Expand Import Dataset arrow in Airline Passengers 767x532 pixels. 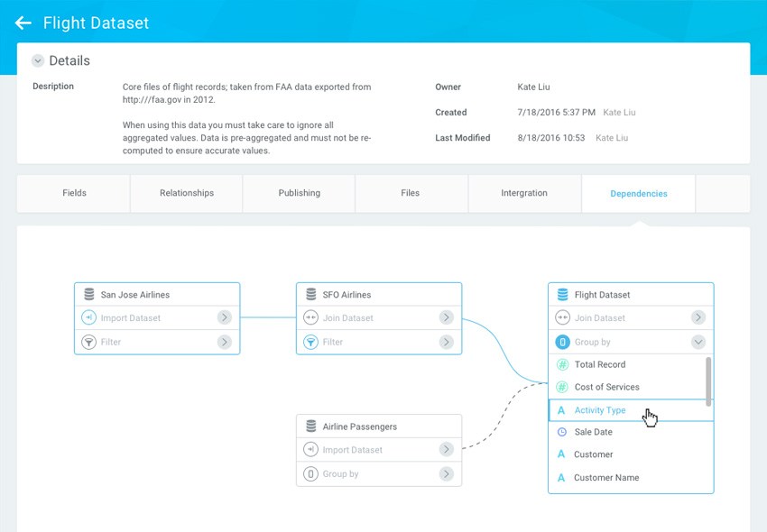[x=446, y=450]
